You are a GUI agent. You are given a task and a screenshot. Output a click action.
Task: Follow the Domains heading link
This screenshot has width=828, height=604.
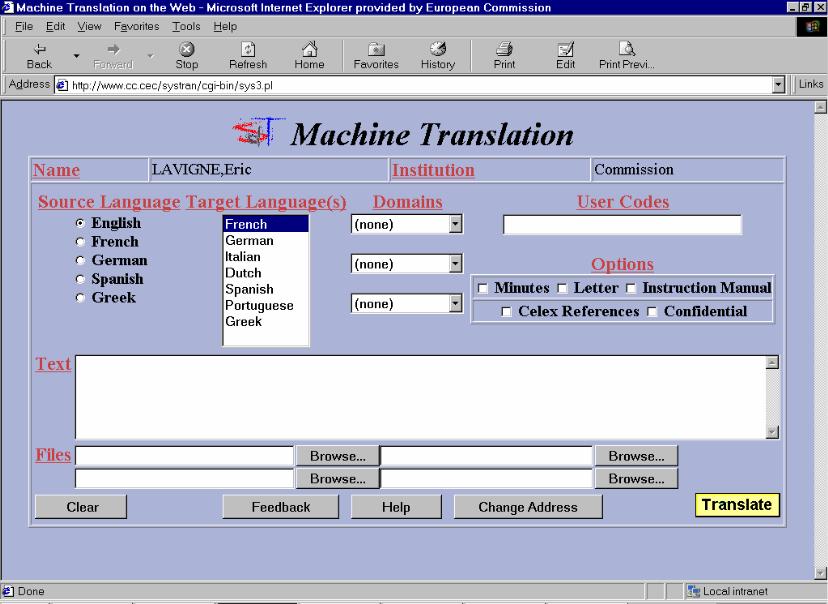(408, 202)
